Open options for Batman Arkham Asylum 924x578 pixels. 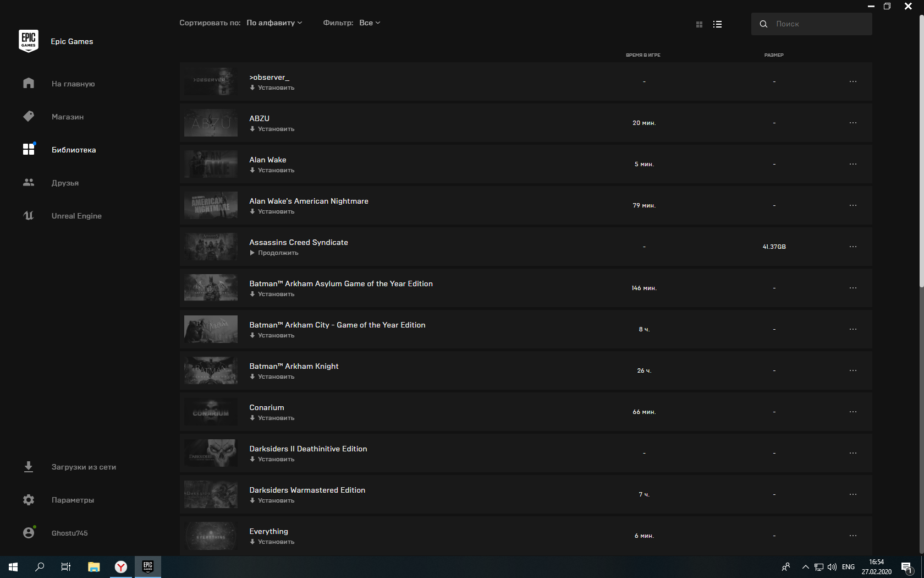853,288
